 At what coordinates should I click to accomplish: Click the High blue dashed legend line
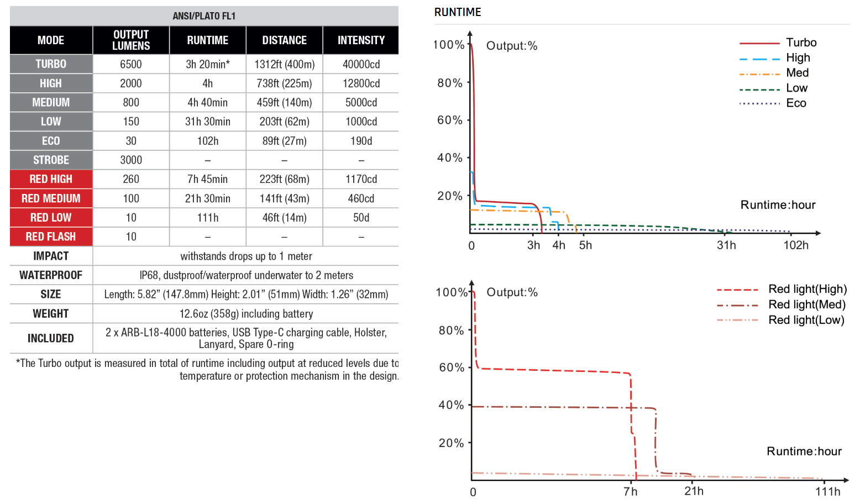tap(759, 59)
